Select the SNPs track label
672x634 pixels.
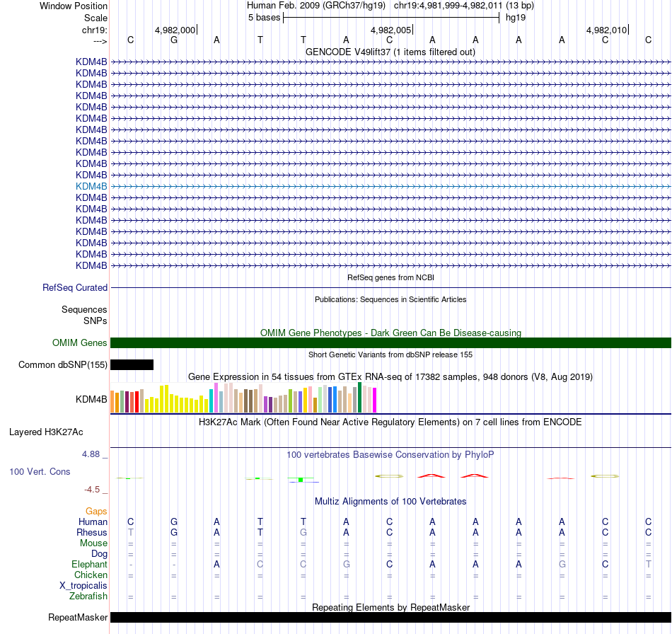click(x=95, y=321)
